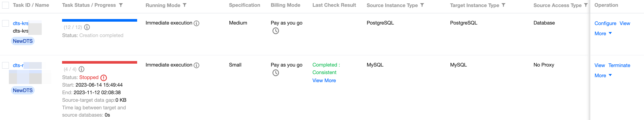Filter by Source Instance Type
Image resolution: width=644 pixels, height=120 pixels.
(422, 5)
